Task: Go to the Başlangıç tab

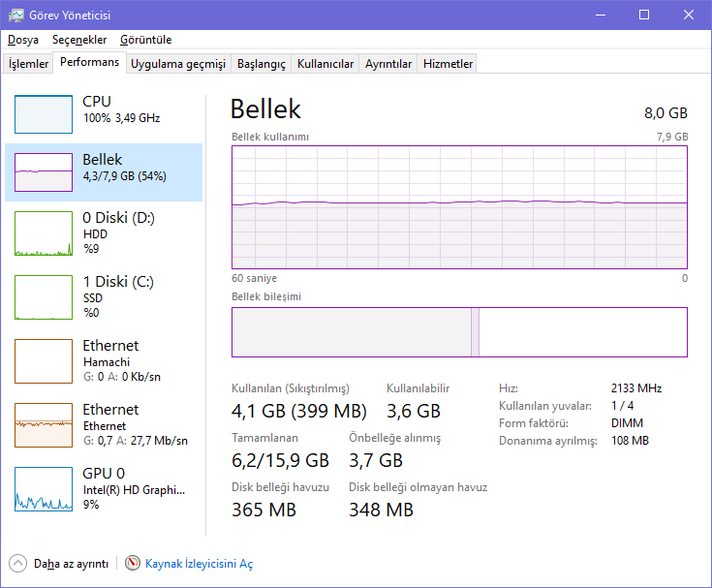Action: (262, 64)
